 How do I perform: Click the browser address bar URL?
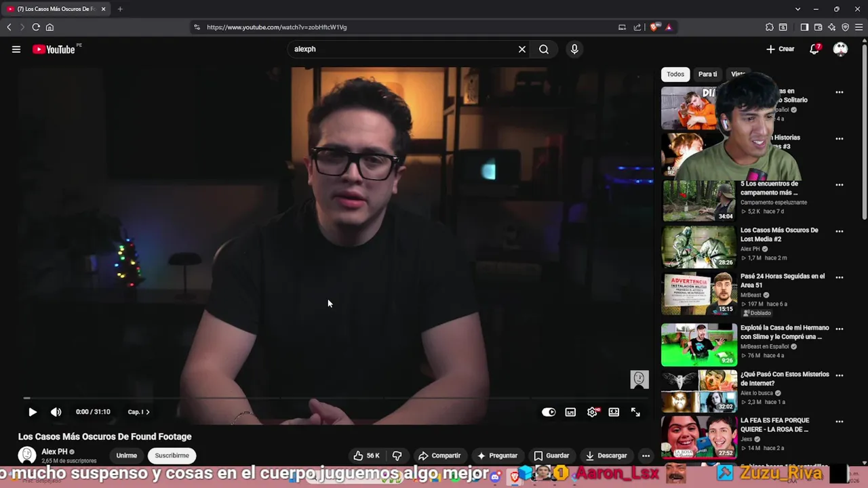[x=277, y=27]
